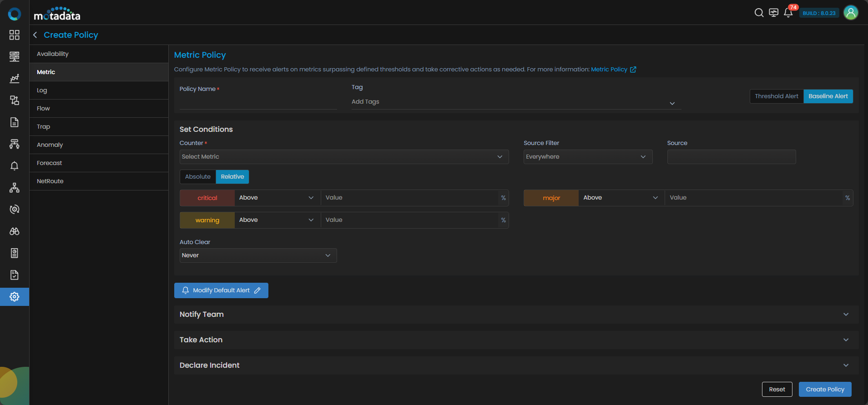This screenshot has height=405, width=868.
Task: Click the settings gear icon in sidebar
Action: pyautogui.click(x=15, y=297)
